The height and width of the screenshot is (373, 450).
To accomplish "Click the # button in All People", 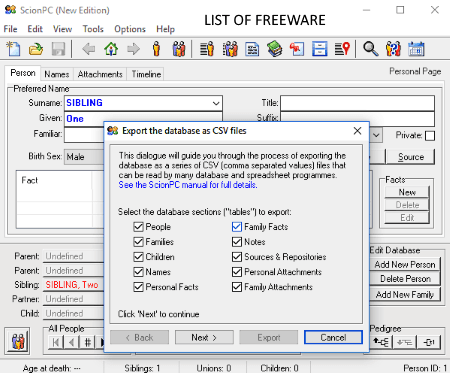I will pos(87,342).
